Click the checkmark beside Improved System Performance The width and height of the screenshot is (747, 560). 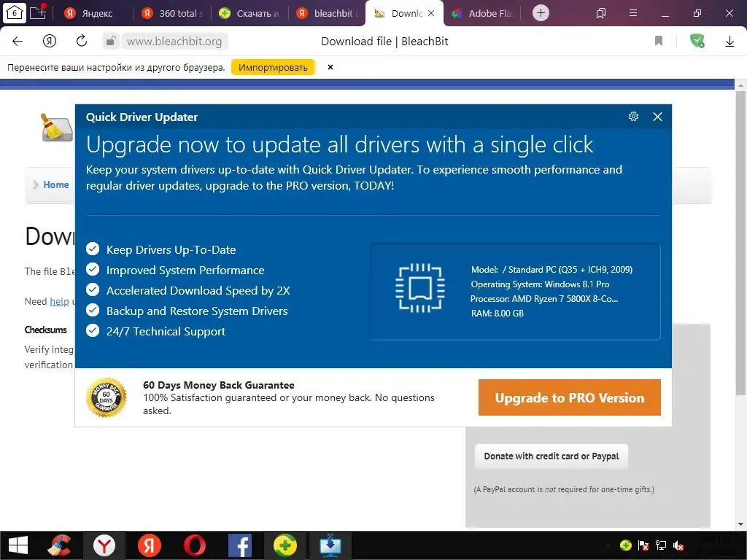93,270
